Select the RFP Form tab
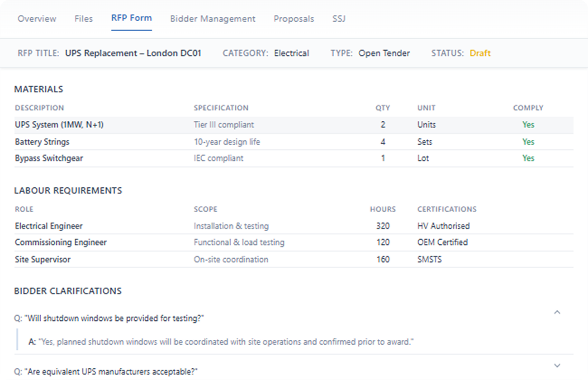 [x=132, y=19]
